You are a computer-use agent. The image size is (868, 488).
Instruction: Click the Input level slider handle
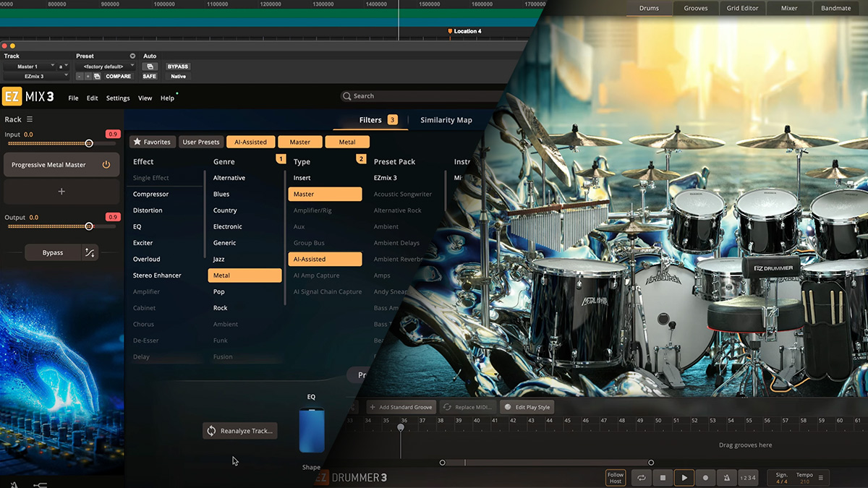point(89,143)
